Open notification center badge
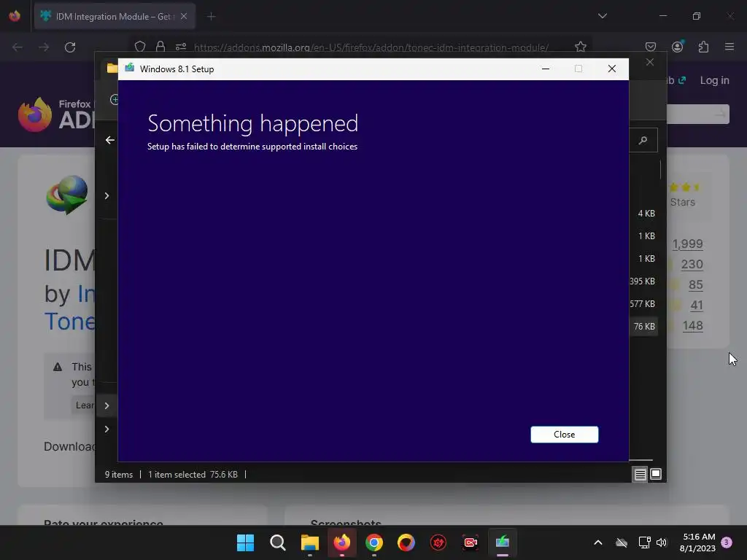The image size is (747, 560). [727, 542]
